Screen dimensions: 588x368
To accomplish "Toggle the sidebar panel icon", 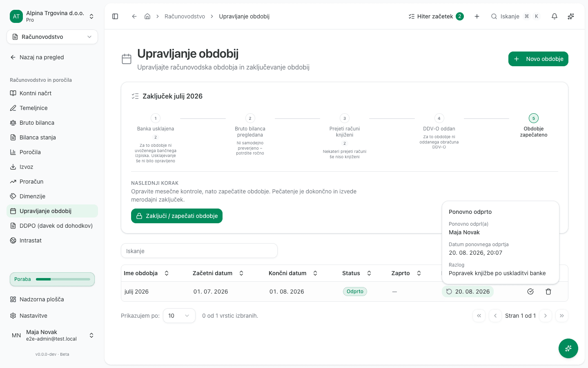I will pyautogui.click(x=115, y=16).
